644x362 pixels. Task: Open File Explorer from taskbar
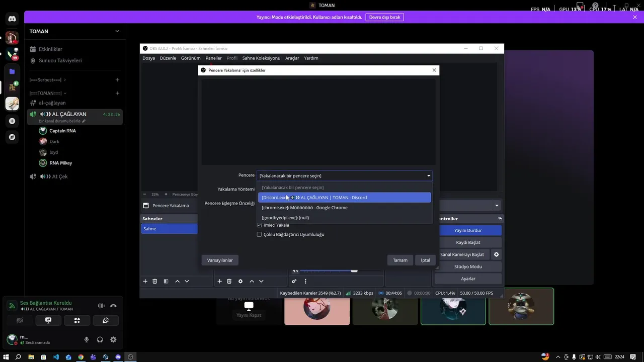[x=31, y=357]
